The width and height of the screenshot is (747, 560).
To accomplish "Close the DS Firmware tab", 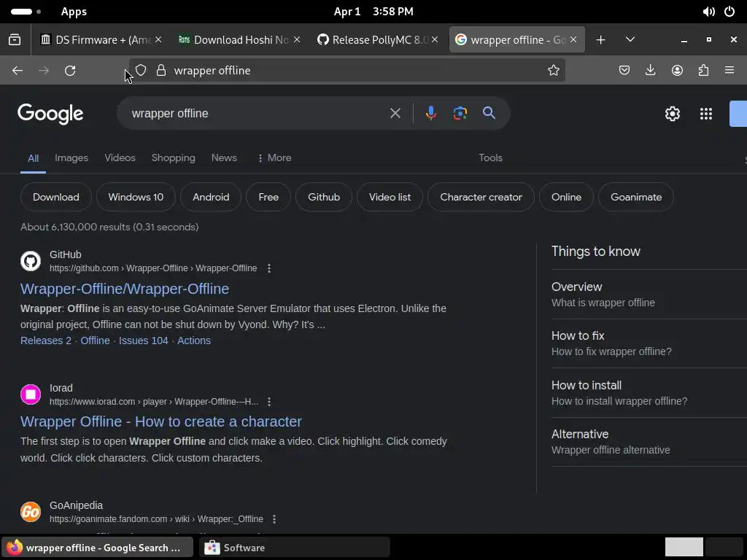I will 158,39.
